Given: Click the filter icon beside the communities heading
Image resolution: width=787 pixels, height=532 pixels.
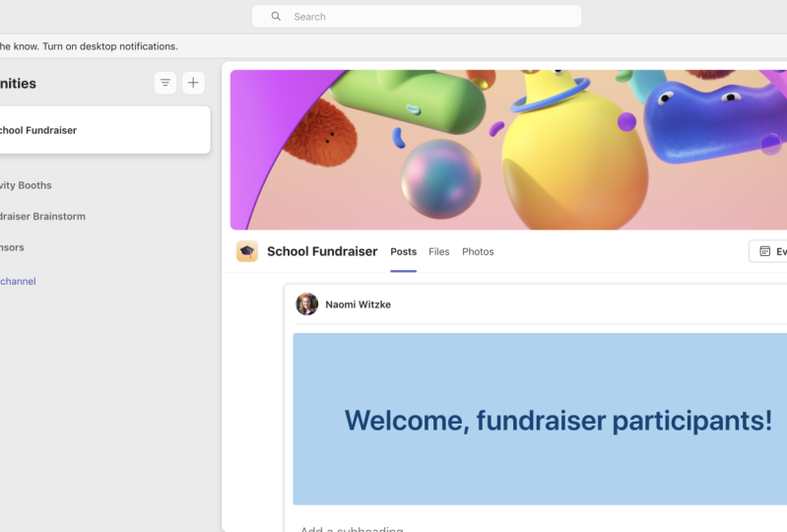Looking at the screenshot, I should (x=165, y=83).
